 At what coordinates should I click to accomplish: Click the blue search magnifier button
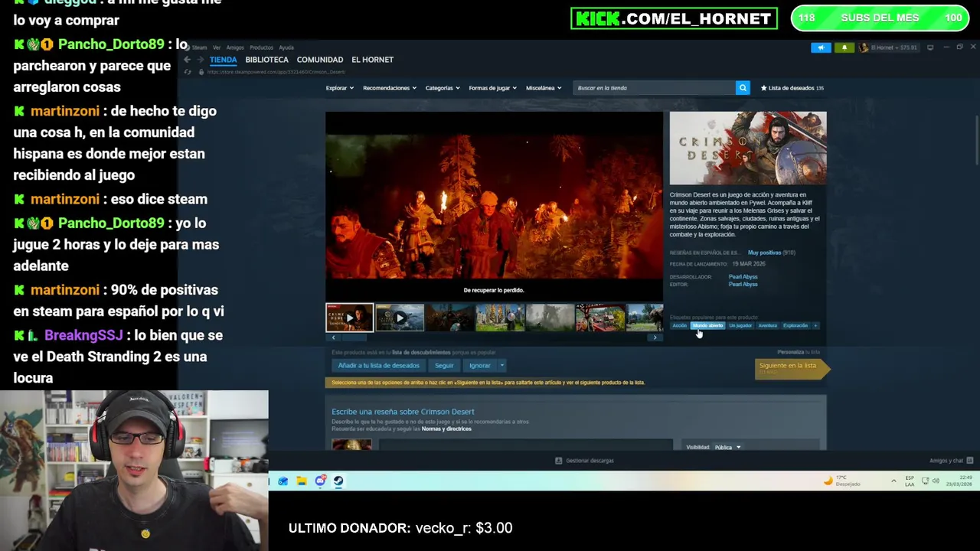click(x=743, y=88)
